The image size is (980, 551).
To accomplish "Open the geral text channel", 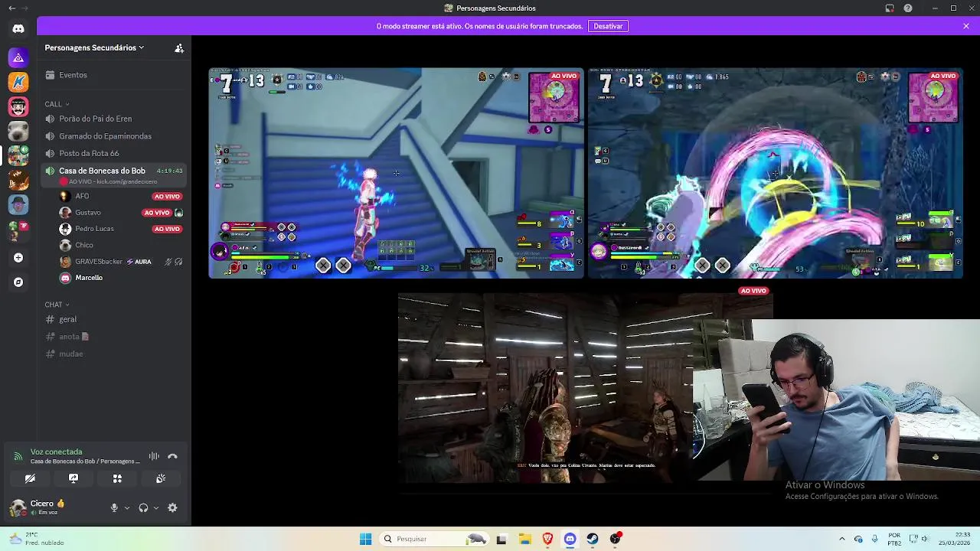I will pyautogui.click(x=114, y=319).
